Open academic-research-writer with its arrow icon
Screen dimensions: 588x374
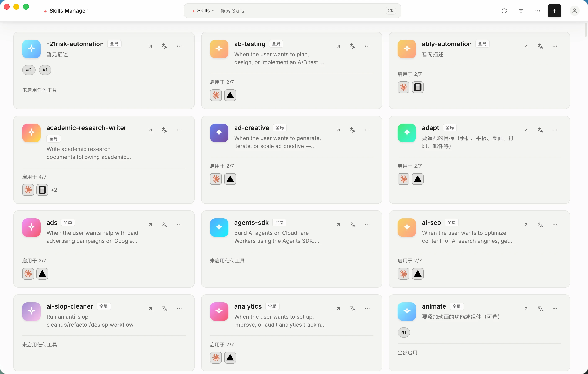pos(150,130)
